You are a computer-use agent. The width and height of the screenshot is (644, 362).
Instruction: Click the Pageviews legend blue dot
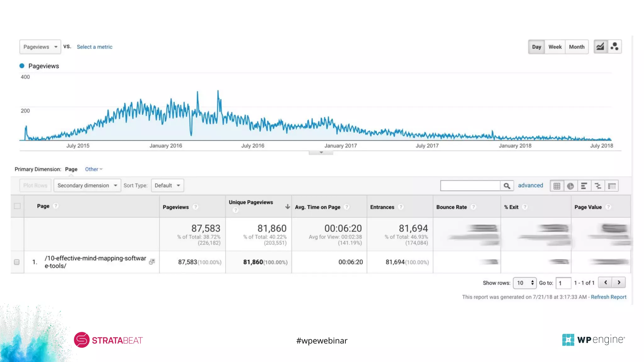coord(22,66)
